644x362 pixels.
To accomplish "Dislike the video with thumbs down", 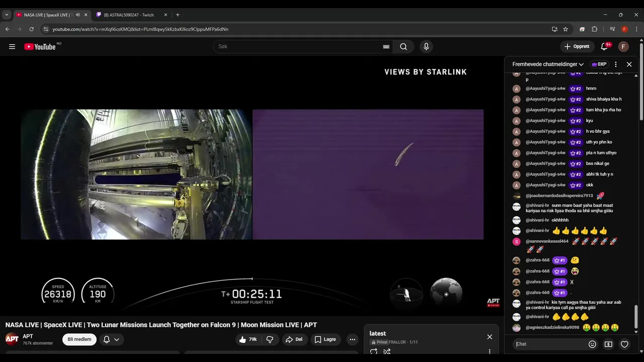I will (x=270, y=339).
